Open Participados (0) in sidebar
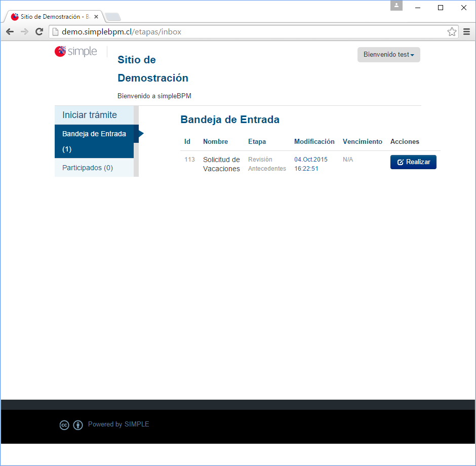This screenshot has height=466, width=476. 94,168
